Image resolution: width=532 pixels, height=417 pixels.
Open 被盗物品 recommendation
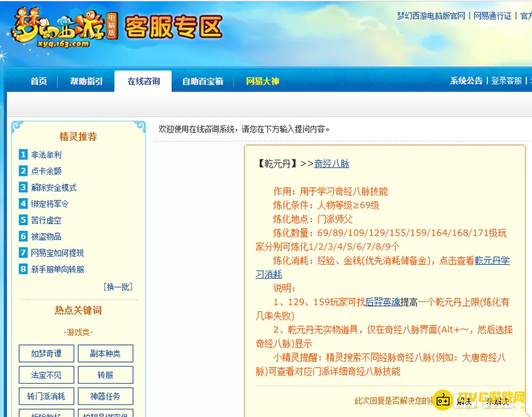[x=46, y=237]
